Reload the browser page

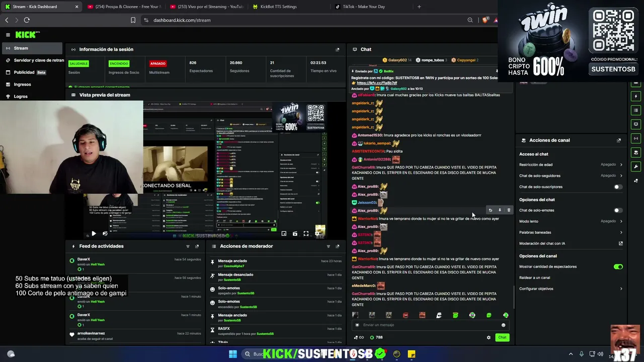point(27,20)
